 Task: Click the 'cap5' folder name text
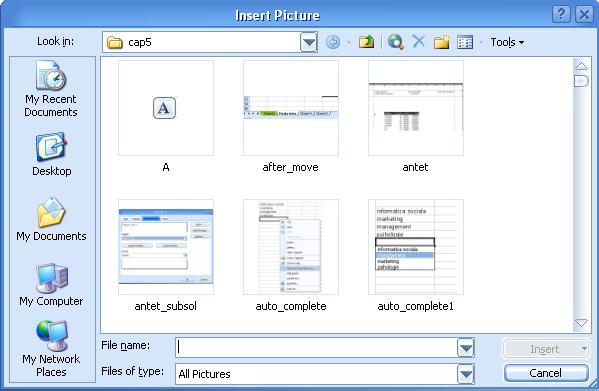point(140,42)
